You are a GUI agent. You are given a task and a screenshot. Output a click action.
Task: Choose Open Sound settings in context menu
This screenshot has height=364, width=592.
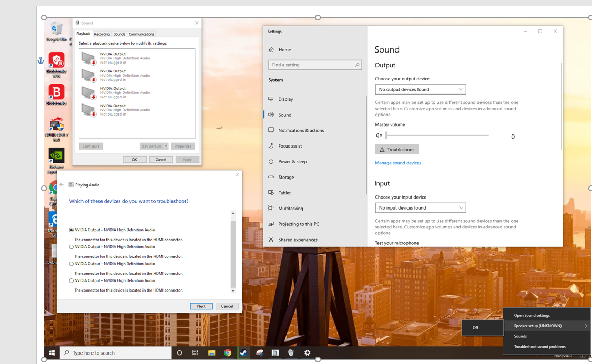pos(546,315)
